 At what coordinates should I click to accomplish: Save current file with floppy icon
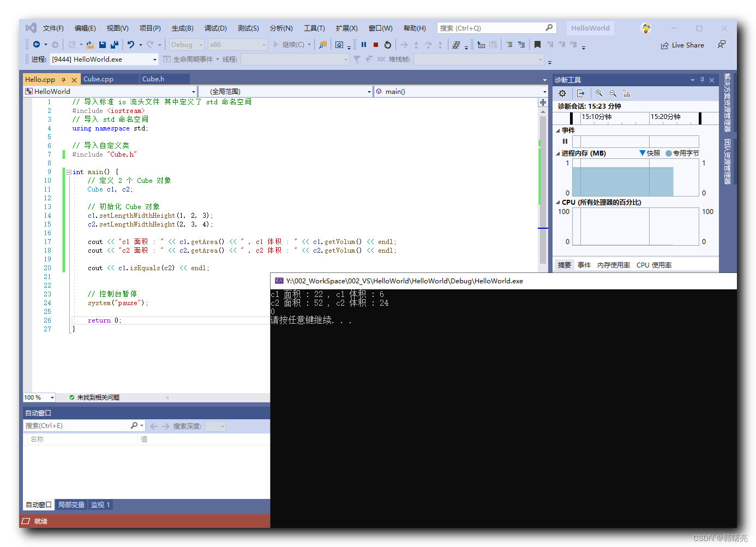[x=103, y=45]
